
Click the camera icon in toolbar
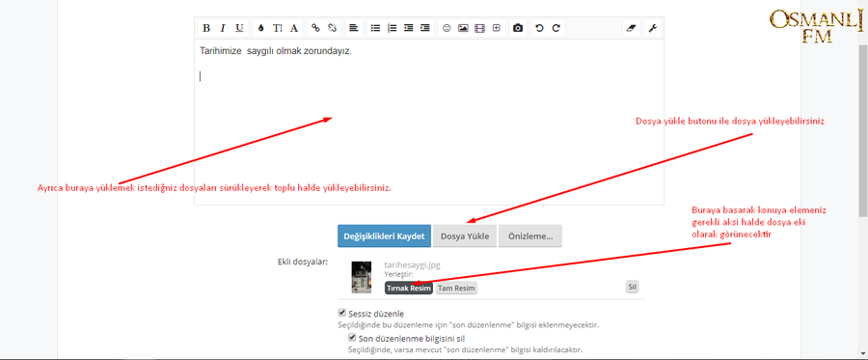click(518, 28)
